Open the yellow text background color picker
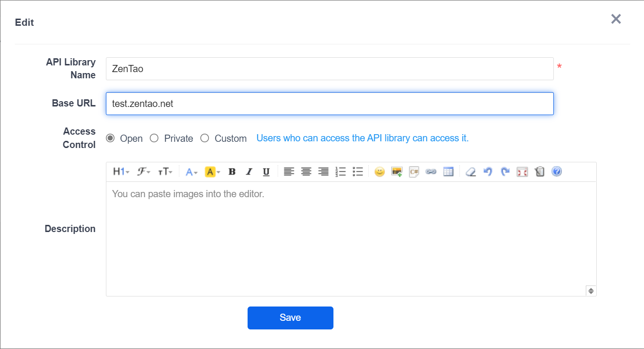This screenshot has width=644, height=349. coord(212,172)
